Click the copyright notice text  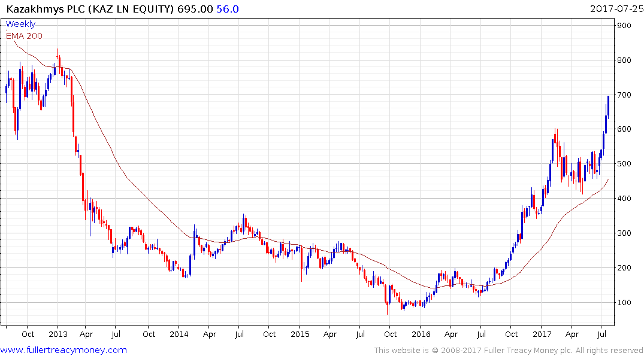point(509,351)
